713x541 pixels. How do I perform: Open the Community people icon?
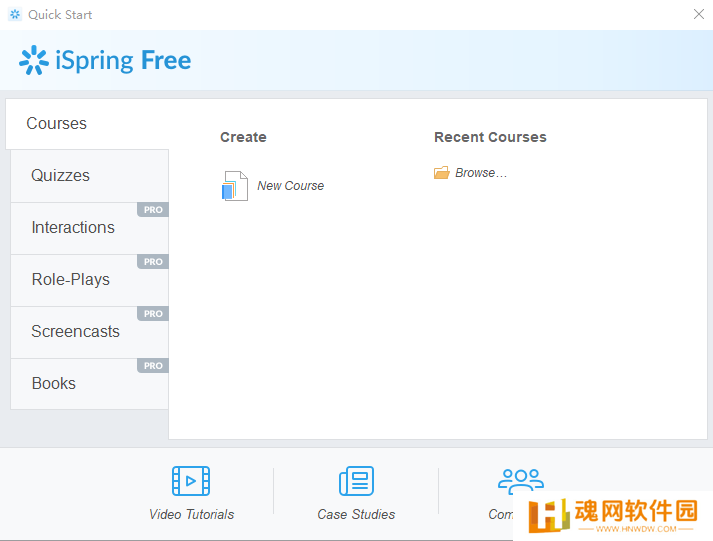(521, 481)
